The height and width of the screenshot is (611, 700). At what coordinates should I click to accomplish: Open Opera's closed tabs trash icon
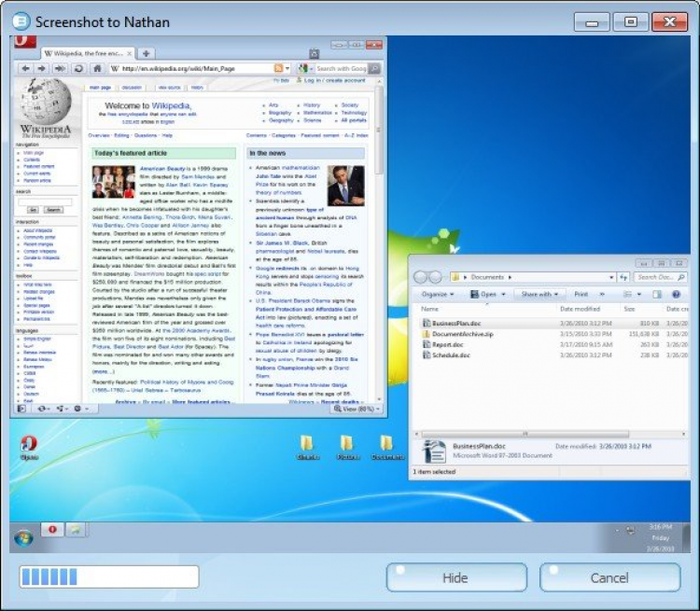(315, 54)
